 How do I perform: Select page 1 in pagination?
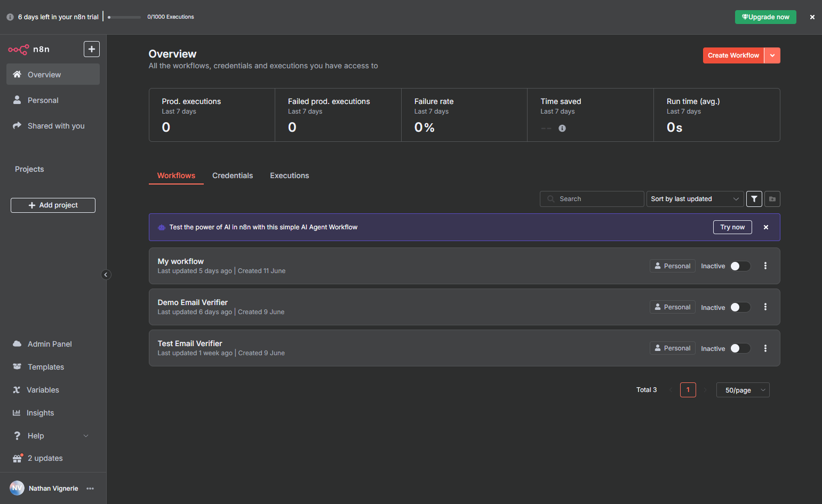(x=688, y=390)
